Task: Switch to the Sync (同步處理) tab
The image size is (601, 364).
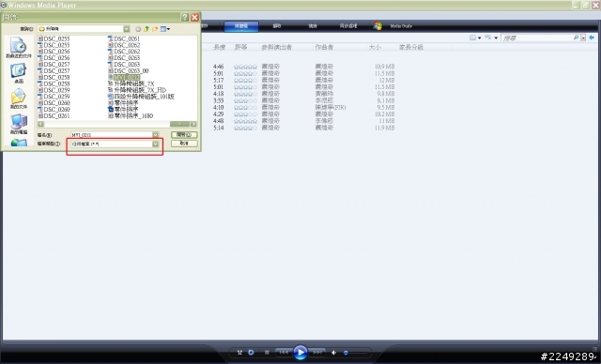Action: (348, 26)
